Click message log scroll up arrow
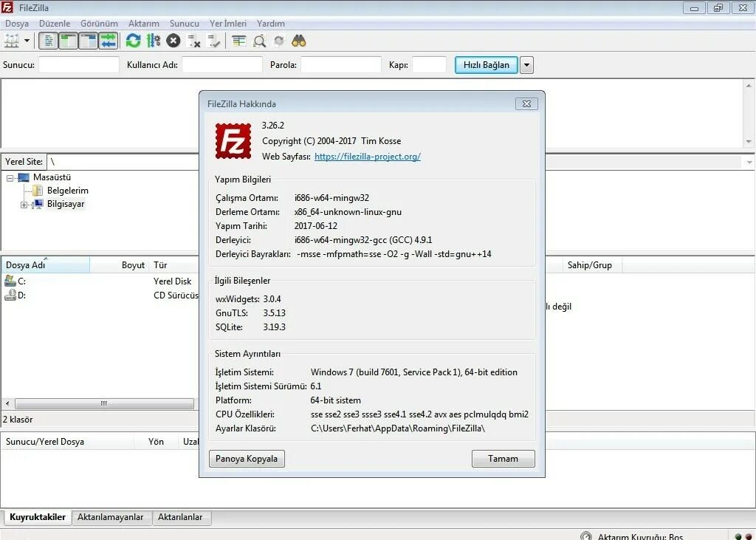The image size is (756, 540). [x=749, y=86]
